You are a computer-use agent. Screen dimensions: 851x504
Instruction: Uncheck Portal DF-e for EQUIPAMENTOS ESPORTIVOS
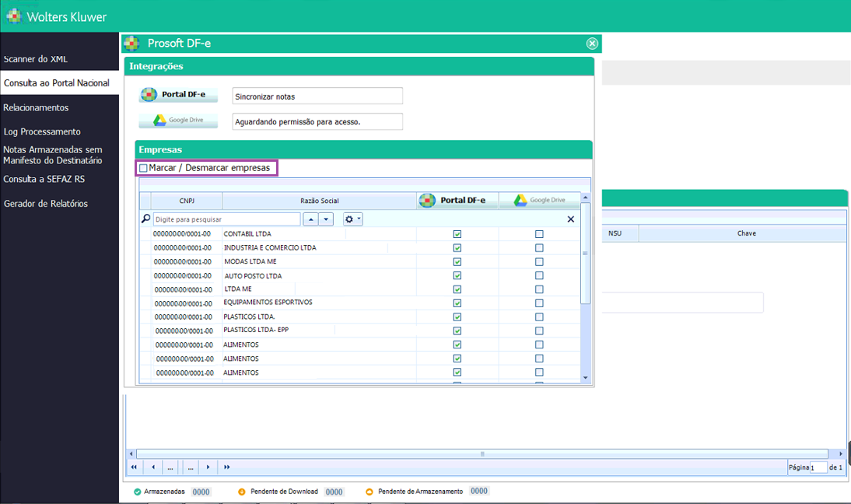point(457,303)
